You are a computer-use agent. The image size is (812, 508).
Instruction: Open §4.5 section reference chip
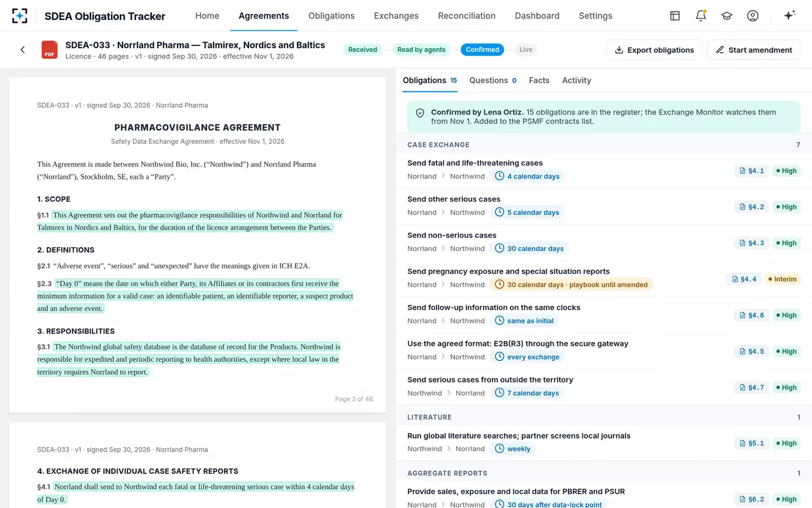click(x=752, y=352)
